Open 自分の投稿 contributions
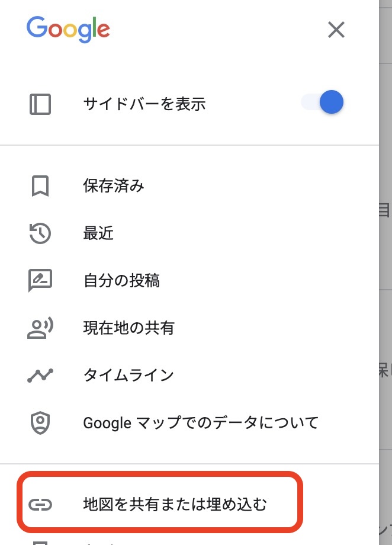392x545 pixels. pyautogui.click(x=121, y=280)
